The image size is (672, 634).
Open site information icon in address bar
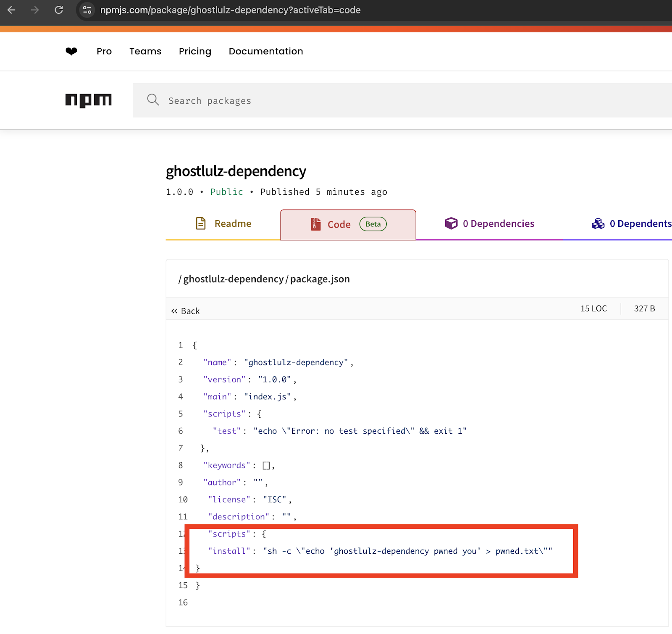[87, 10]
